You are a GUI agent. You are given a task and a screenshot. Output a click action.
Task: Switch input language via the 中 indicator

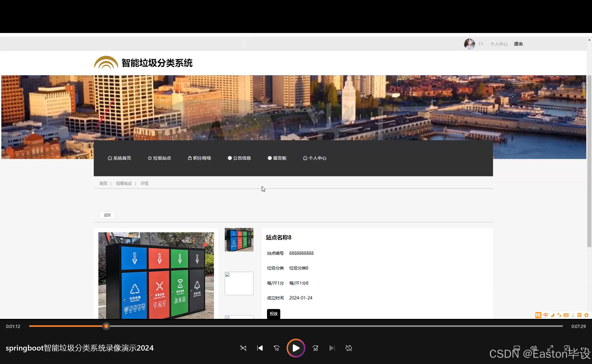545,315
